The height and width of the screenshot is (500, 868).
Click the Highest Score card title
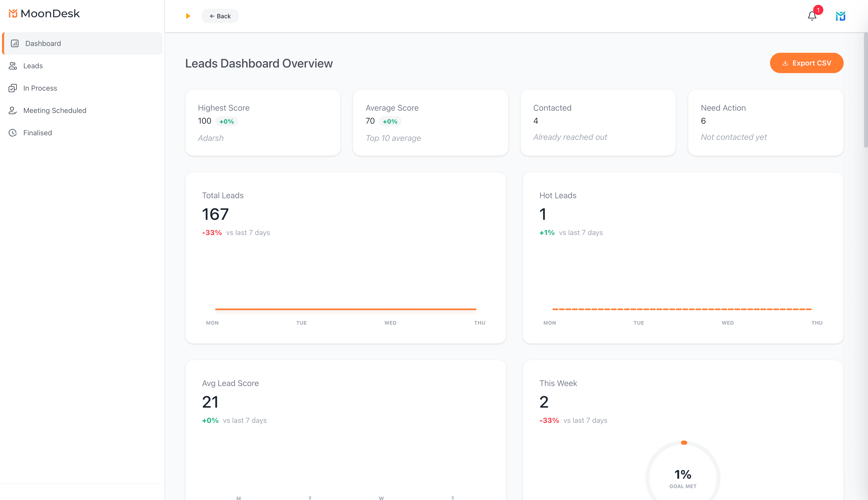click(224, 108)
